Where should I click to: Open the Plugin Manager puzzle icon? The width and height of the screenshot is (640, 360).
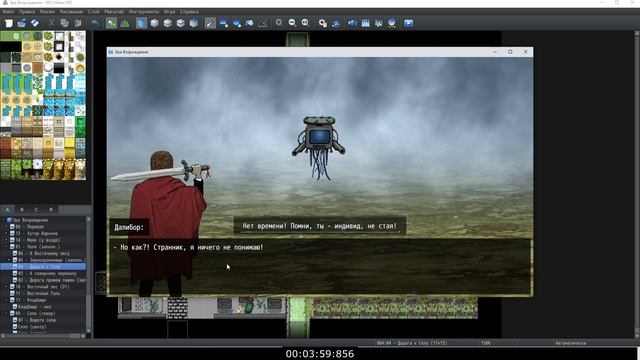click(336, 23)
